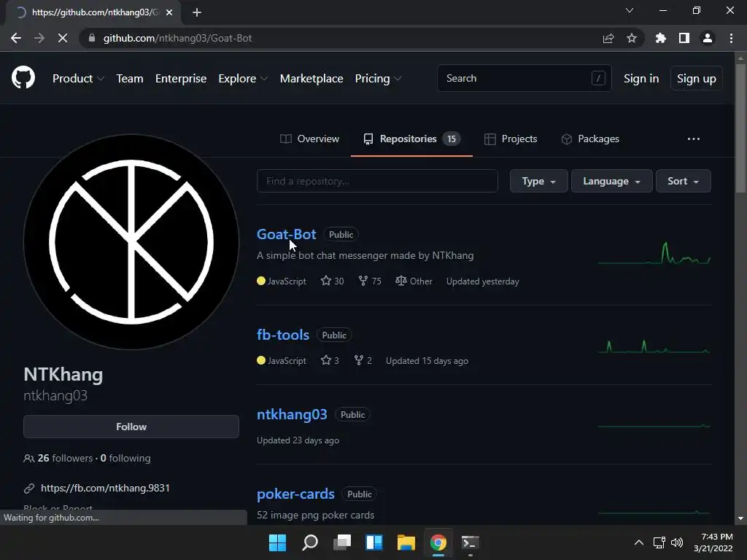Stop page loading with the X button

coord(63,38)
